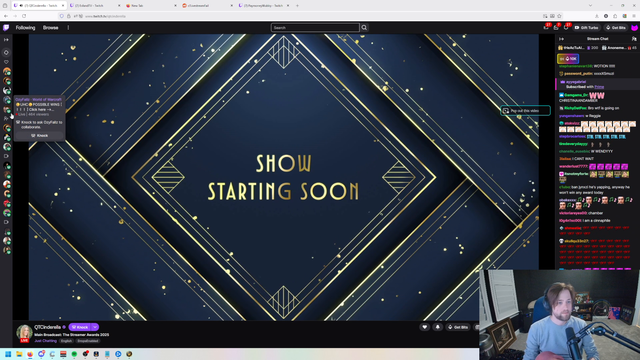Image resolution: width=640 pixels, height=360 pixels.
Task: Expand the left sidebar arrow
Action: point(6,40)
